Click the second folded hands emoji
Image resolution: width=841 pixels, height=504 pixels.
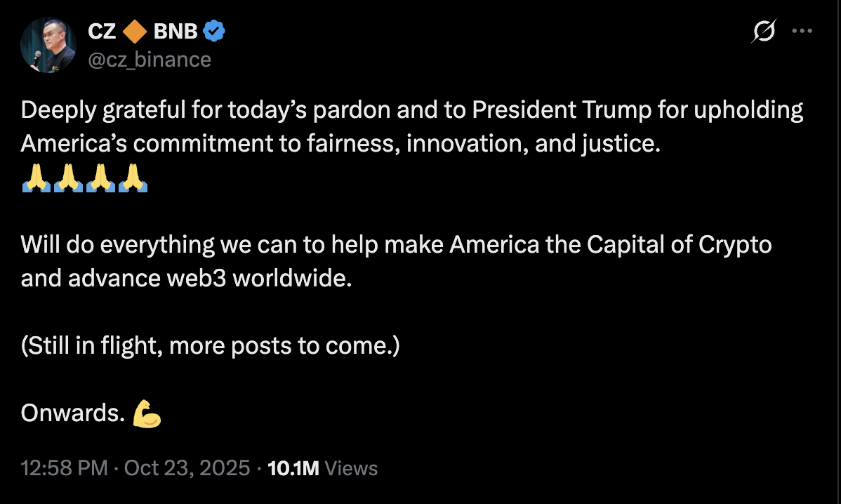[68, 178]
